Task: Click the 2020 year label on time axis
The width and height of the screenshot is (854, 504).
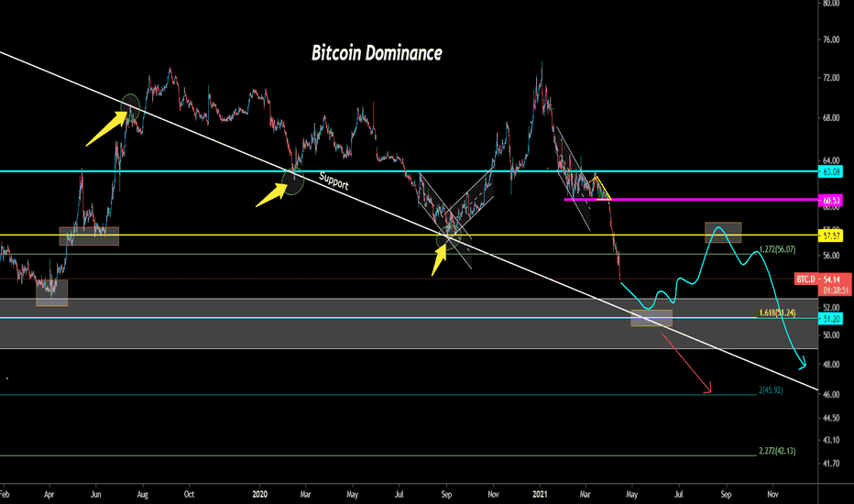Action: pos(260,495)
